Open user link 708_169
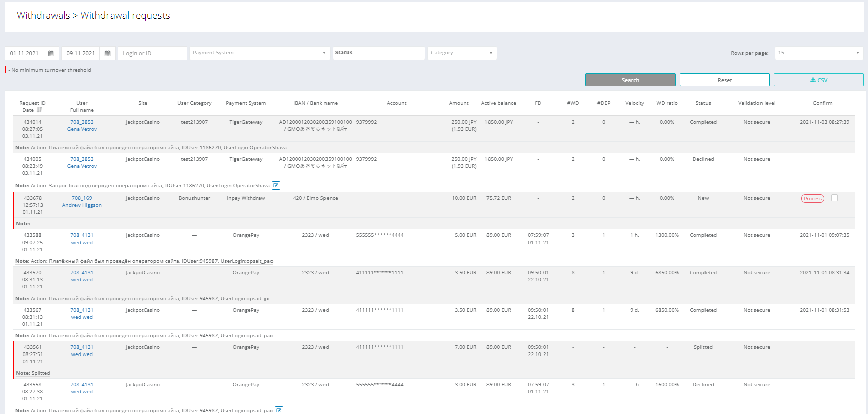Screen dimensions: 868x414 [82, 198]
